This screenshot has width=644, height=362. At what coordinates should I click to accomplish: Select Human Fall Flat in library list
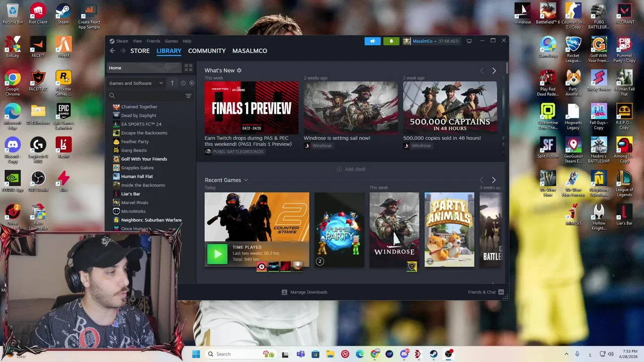(x=137, y=176)
